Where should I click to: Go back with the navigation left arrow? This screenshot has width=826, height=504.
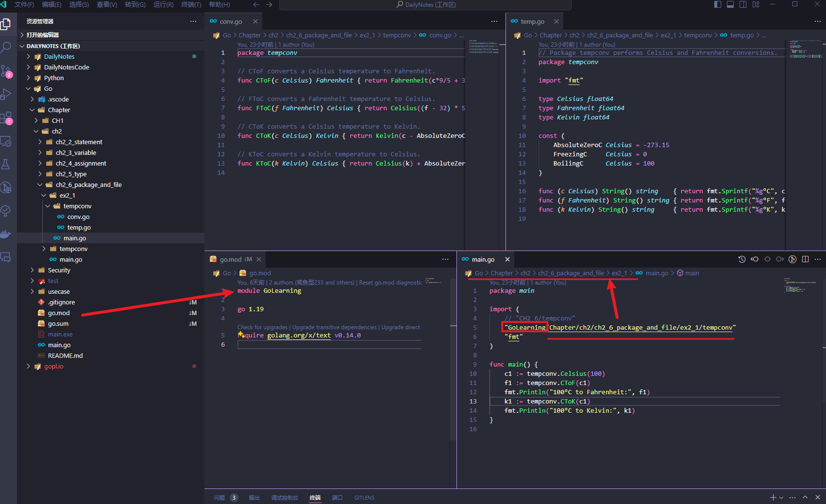tap(256, 4)
